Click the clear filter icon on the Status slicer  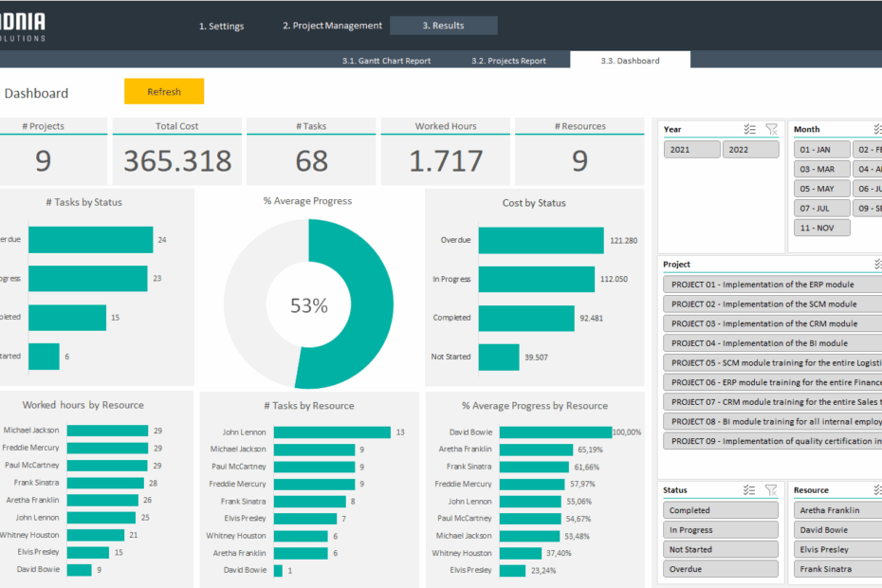click(x=771, y=489)
